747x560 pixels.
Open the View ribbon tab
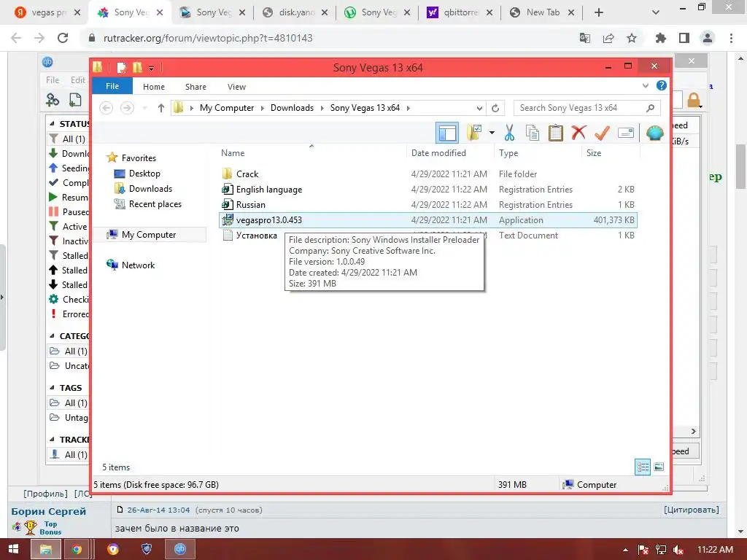237,87
